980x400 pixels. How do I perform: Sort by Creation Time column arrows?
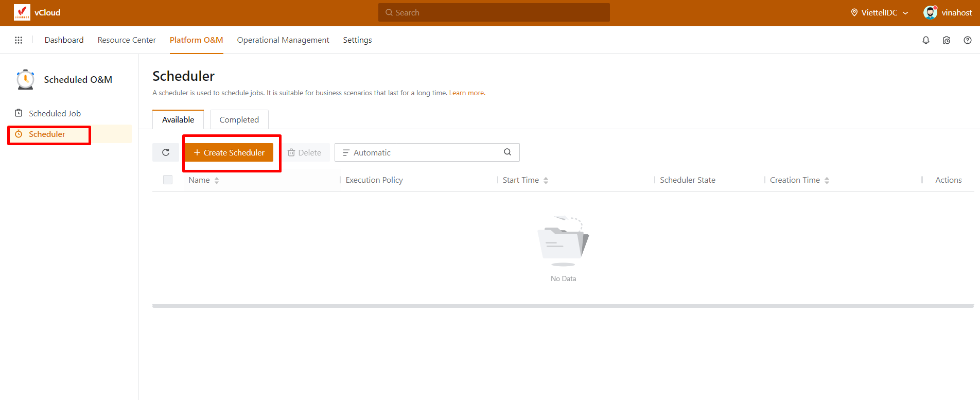827,180
